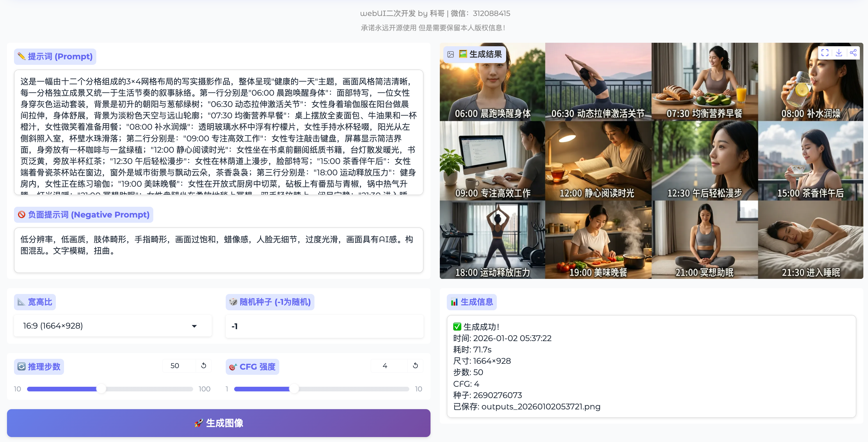Click into the Prompt text area
The image size is (868, 442).
[x=218, y=132]
